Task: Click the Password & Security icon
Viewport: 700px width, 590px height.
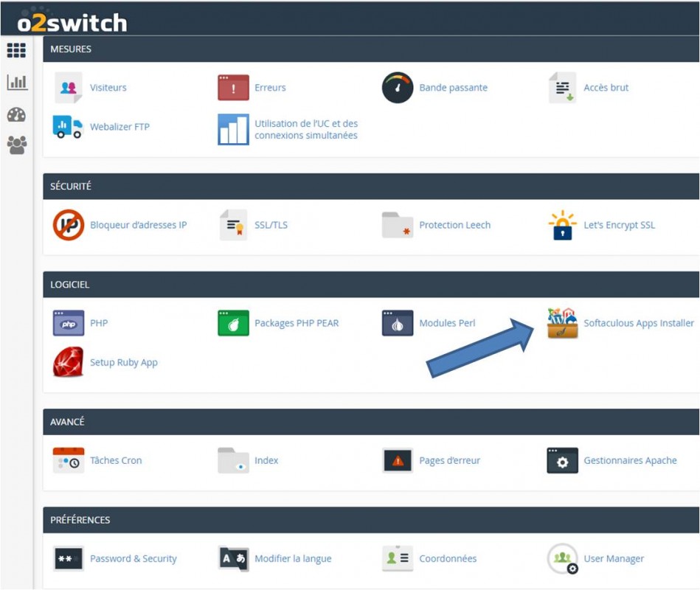Action: coord(69,558)
